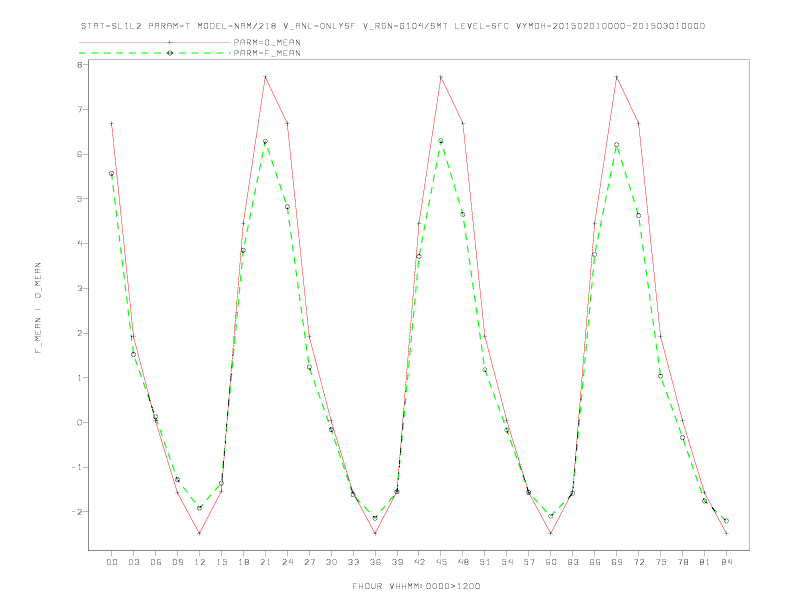Click the F_MEAN circle marker at hour 21

click(x=265, y=142)
